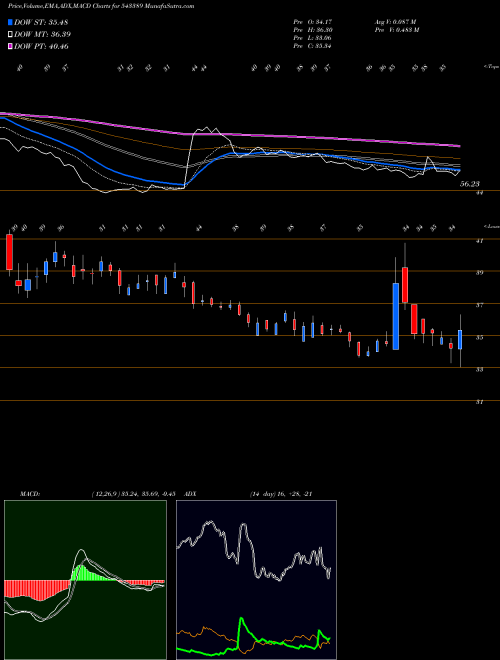Click the 56.23 value on EMA chart

coord(470,184)
